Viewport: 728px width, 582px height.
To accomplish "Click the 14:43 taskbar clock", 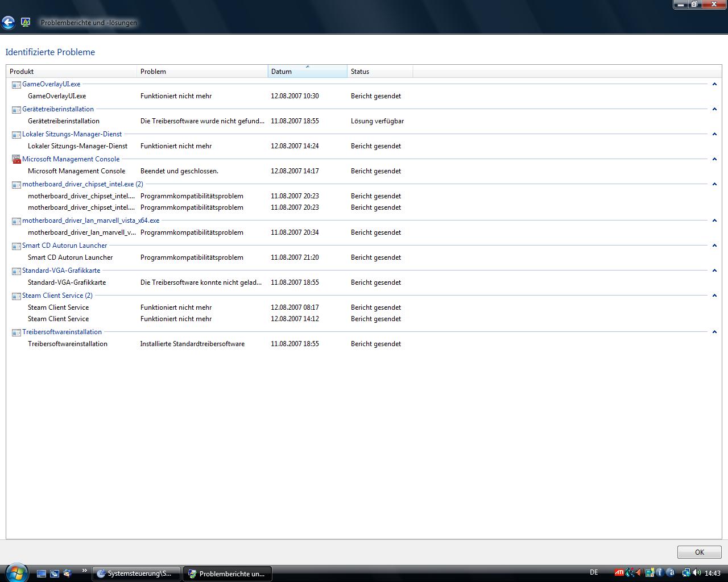I will tap(713, 573).
